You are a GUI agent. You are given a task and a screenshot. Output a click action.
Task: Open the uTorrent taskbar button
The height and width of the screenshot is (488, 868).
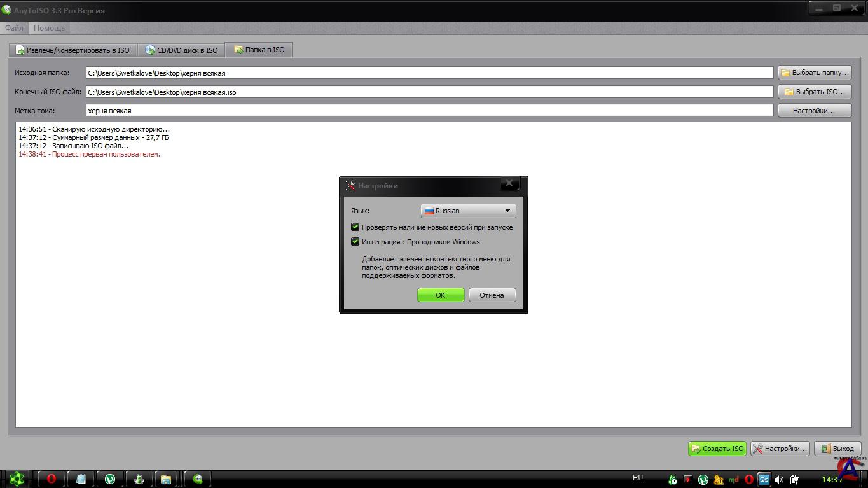[110, 479]
